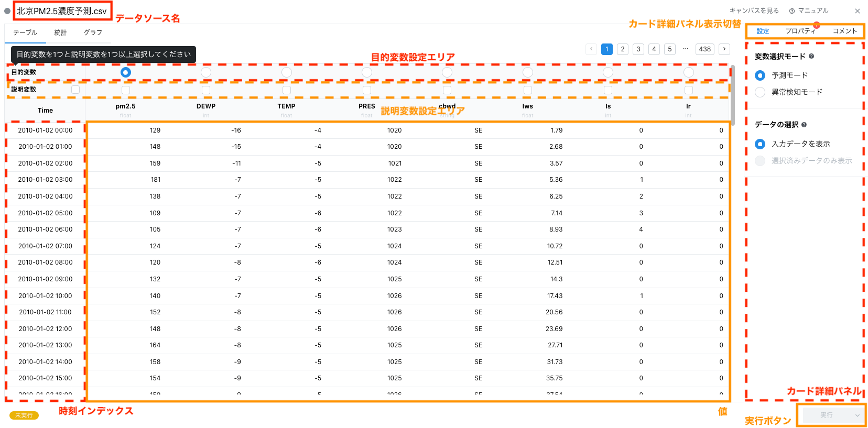Jump to last page 438
Viewport: 868px width, 428px height.
(x=705, y=49)
